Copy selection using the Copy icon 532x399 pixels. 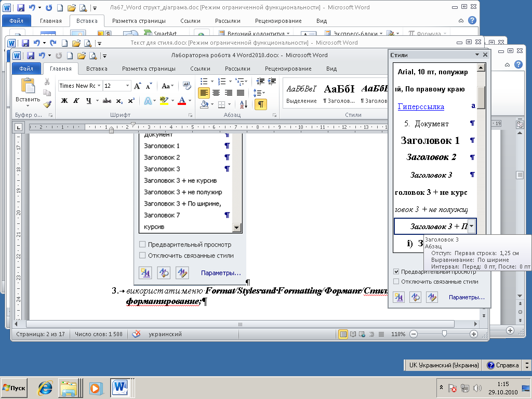point(47,92)
